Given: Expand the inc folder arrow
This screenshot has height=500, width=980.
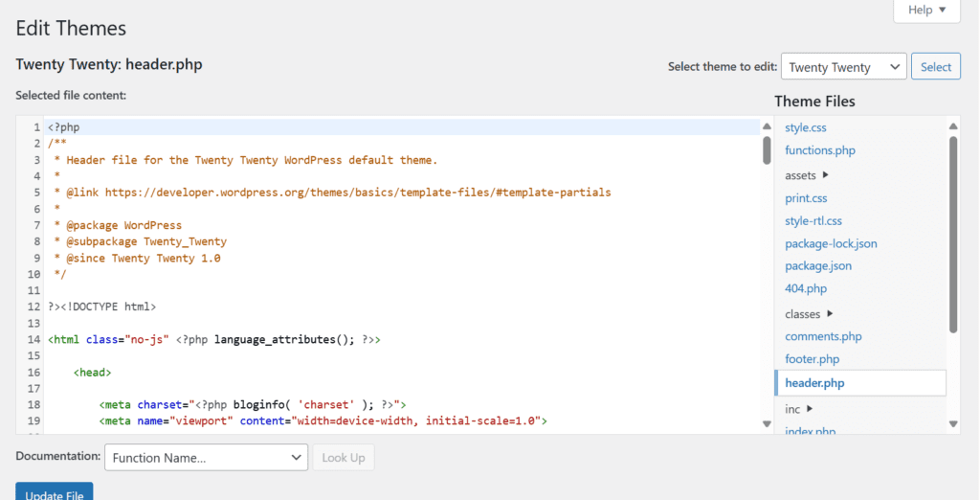Looking at the screenshot, I should (810, 409).
